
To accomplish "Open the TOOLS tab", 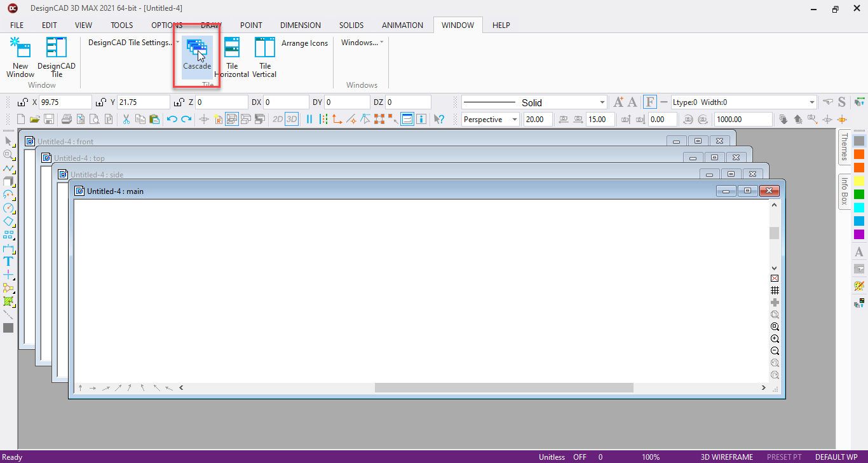I will (x=122, y=25).
